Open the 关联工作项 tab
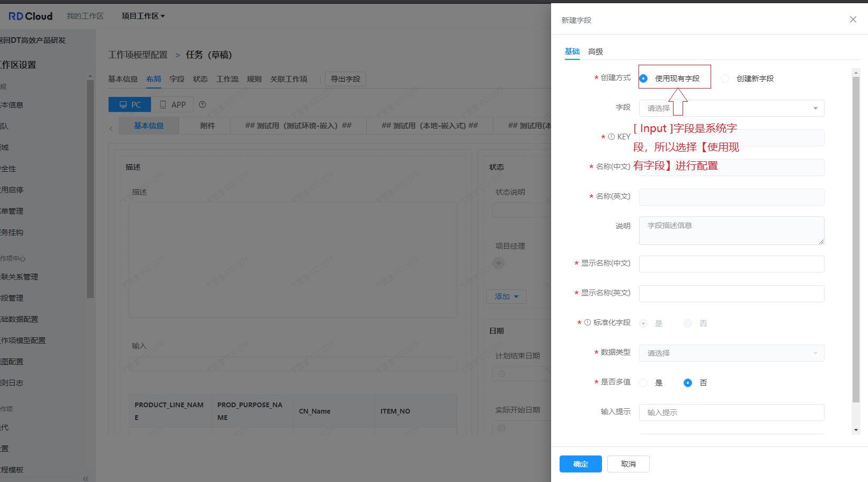 [289, 79]
